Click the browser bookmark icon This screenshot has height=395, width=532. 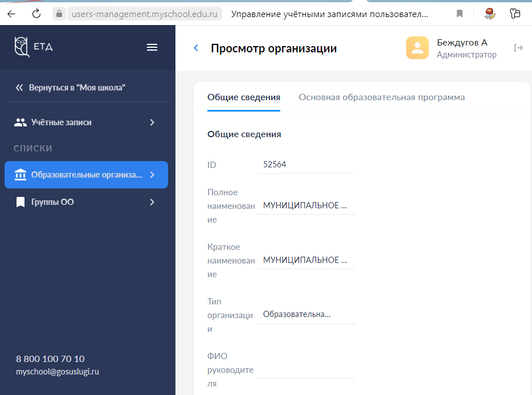click(460, 14)
